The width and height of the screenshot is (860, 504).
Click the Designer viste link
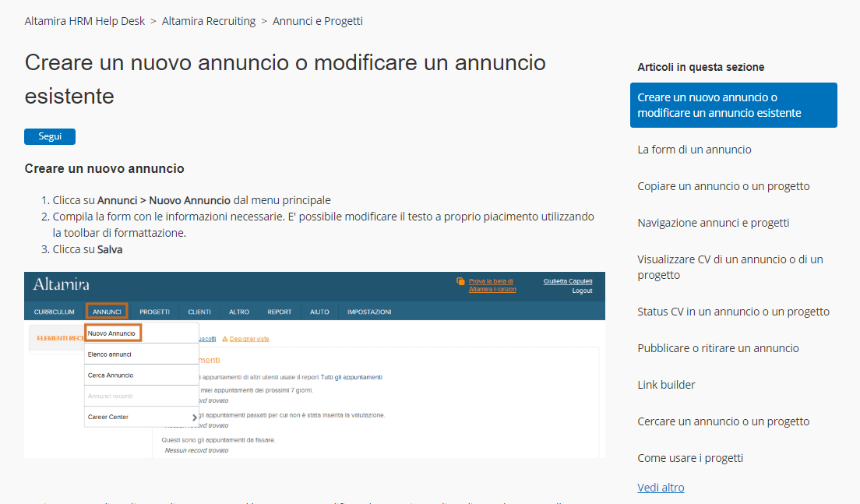pyautogui.click(x=251, y=338)
